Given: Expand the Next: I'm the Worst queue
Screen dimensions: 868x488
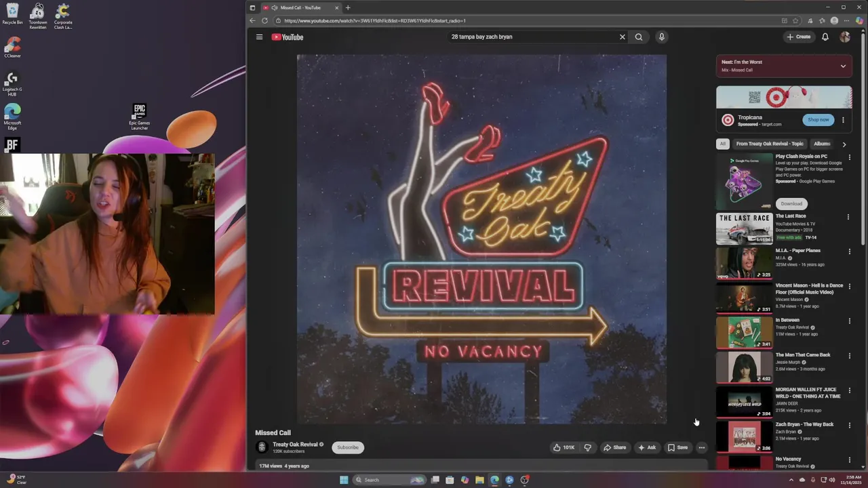Looking at the screenshot, I should coord(843,66).
